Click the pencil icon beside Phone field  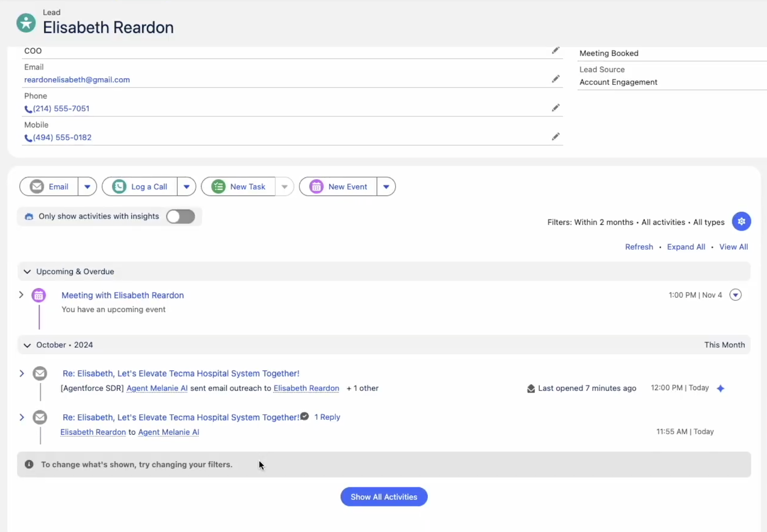click(556, 108)
